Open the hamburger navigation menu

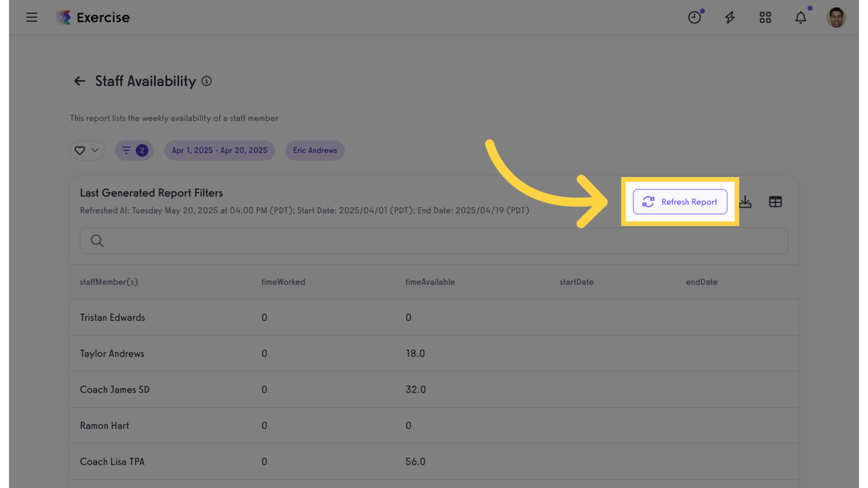pyautogui.click(x=32, y=18)
